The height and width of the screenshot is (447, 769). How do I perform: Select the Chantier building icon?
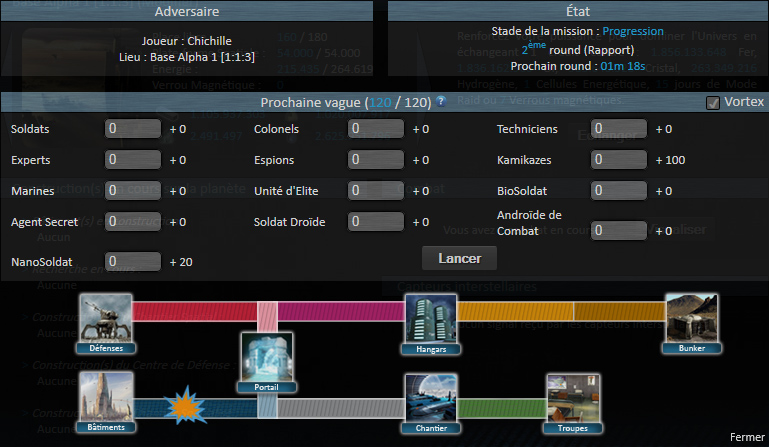click(430, 404)
